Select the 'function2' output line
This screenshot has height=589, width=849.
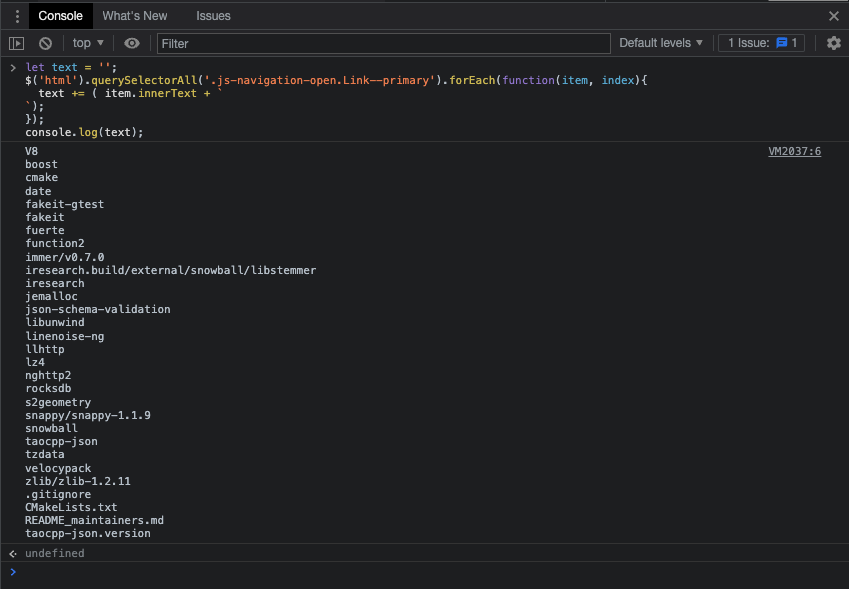[x=55, y=243]
